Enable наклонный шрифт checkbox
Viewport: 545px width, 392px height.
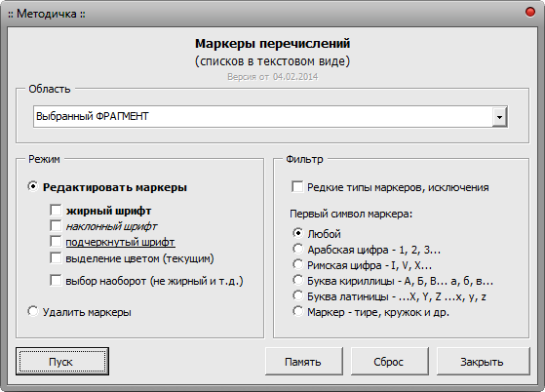[56, 226]
